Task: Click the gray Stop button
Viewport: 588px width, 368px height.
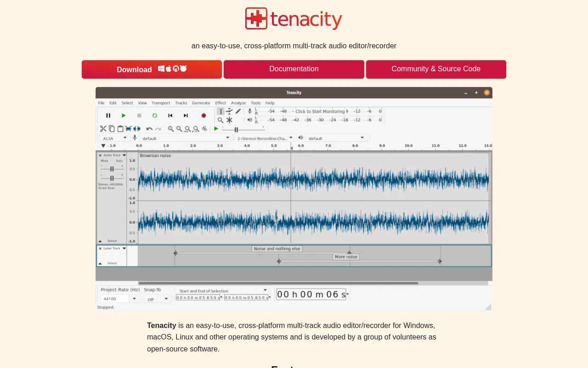Action: click(139, 115)
